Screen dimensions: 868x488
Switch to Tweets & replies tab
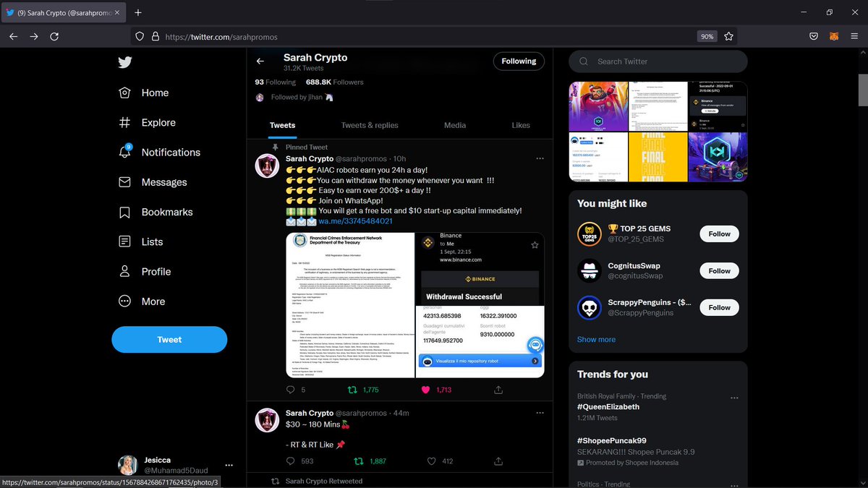click(x=370, y=125)
